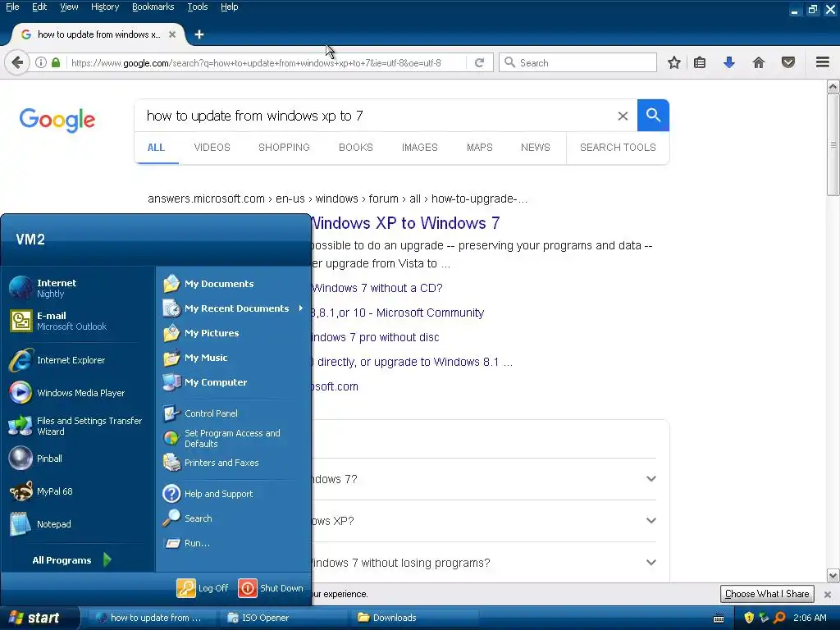Viewport: 840px width, 630px height.
Task: Open E-mail Microsoft Outlook entry
Action: tap(58, 321)
